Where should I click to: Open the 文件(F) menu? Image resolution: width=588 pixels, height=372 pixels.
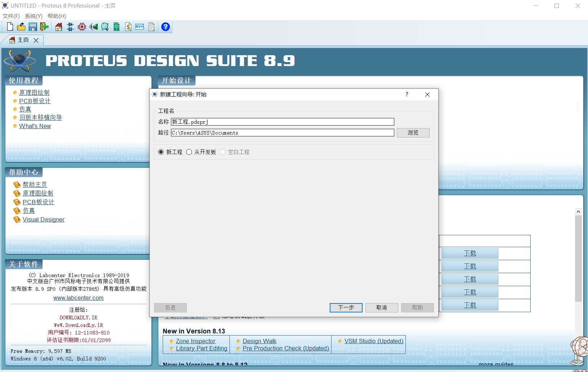pyautogui.click(x=11, y=16)
